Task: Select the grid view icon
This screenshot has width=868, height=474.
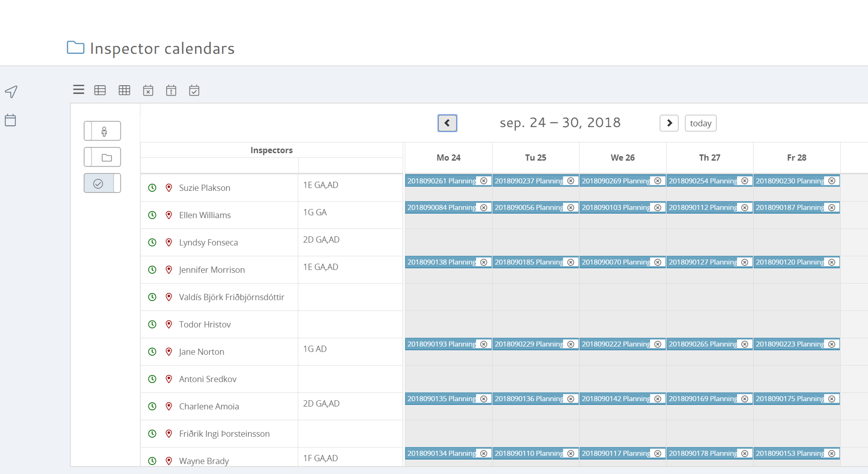Action: tap(125, 90)
